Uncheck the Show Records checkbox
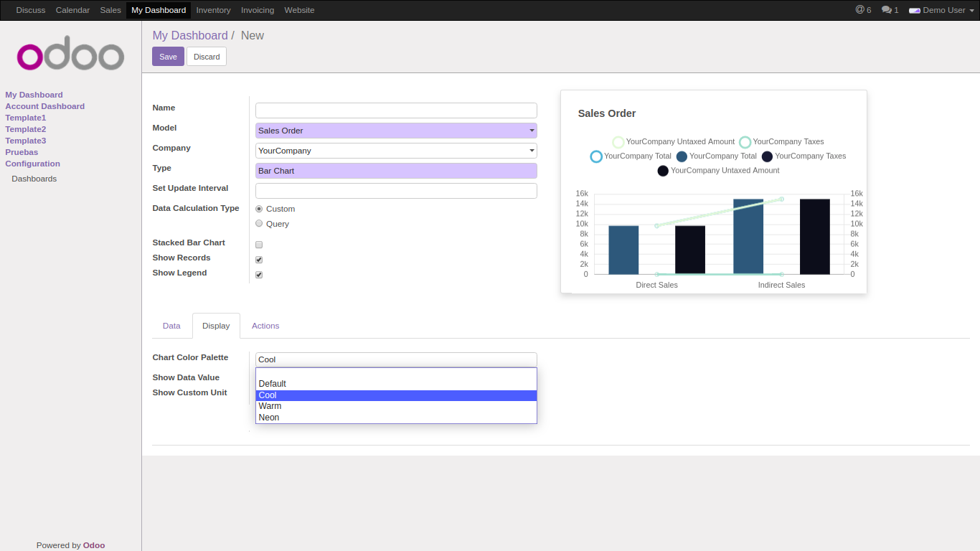The height and width of the screenshot is (551, 980). (x=259, y=260)
